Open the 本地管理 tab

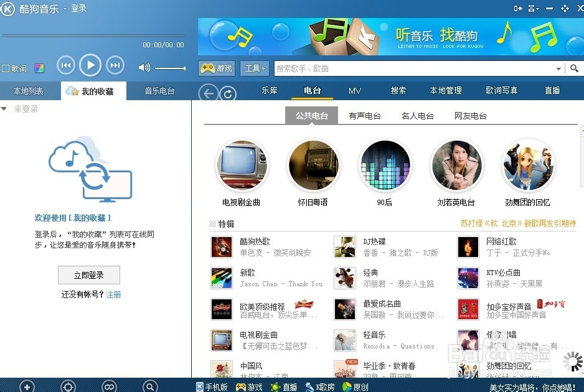pyautogui.click(x=445, y=90)
